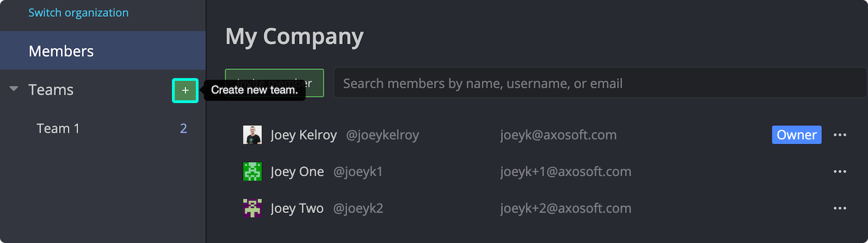Click the Team 1 member count
This screenshot has width=868, height=243.
[183, 129]
